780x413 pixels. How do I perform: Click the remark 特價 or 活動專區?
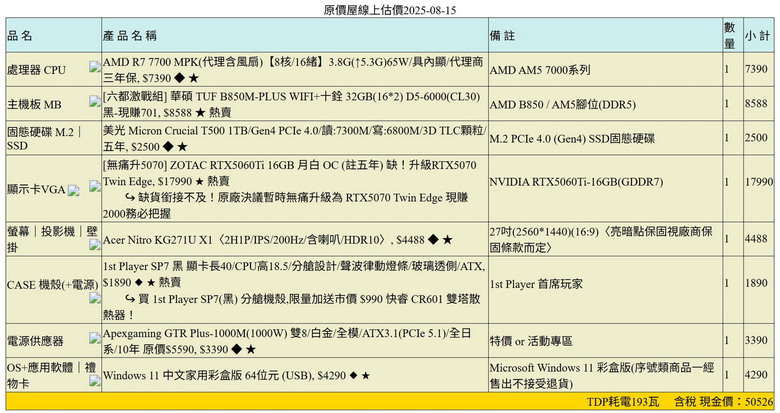531,341
